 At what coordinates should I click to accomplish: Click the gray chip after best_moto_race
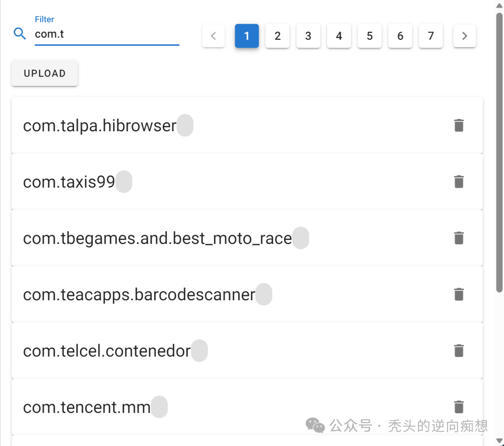(x=301, y=238)
